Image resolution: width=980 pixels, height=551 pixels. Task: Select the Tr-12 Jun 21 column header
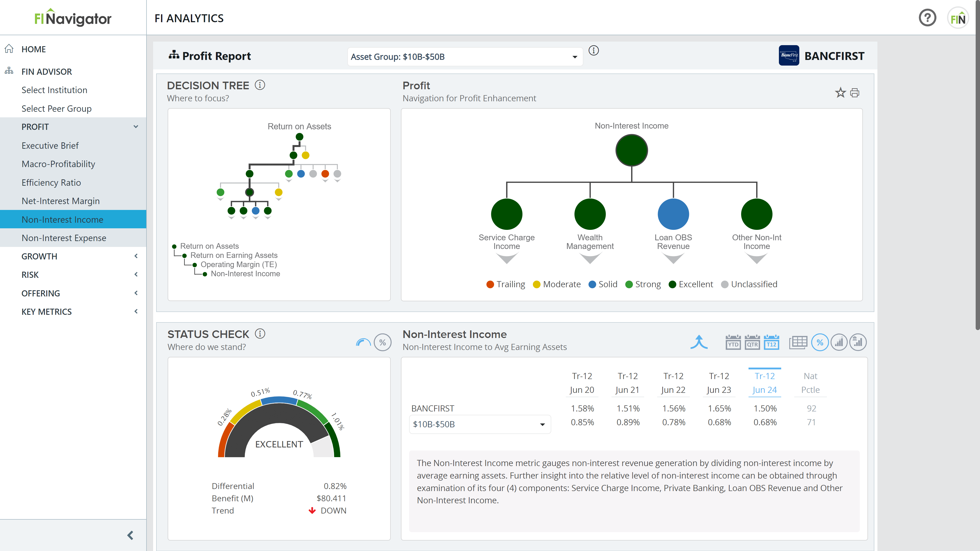tap(627, 383)
